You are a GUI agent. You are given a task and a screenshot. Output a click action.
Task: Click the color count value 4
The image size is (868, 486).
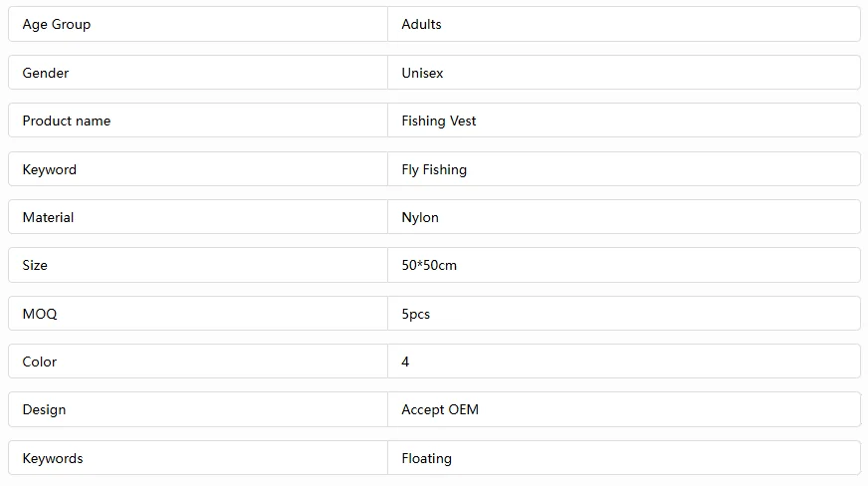click(406, 362)
